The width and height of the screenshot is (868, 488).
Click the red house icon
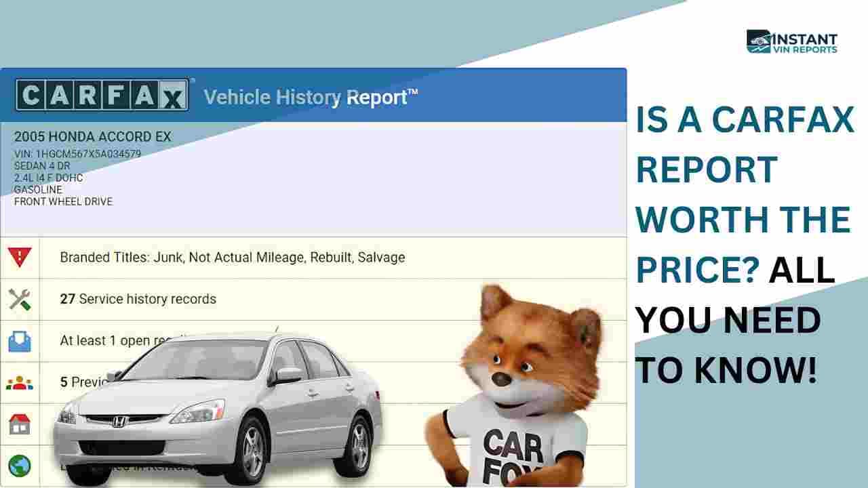click(20, 424)
